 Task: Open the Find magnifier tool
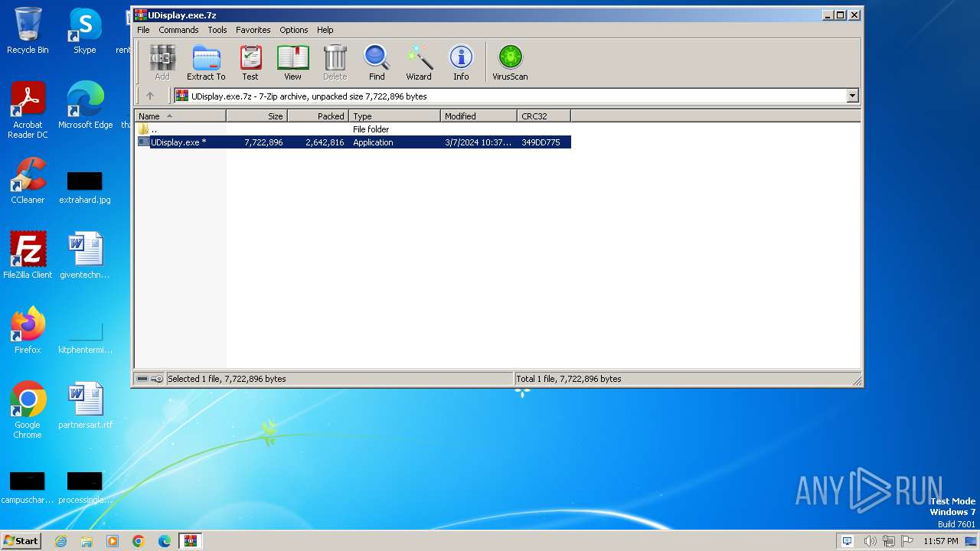(x=377, y=62)
